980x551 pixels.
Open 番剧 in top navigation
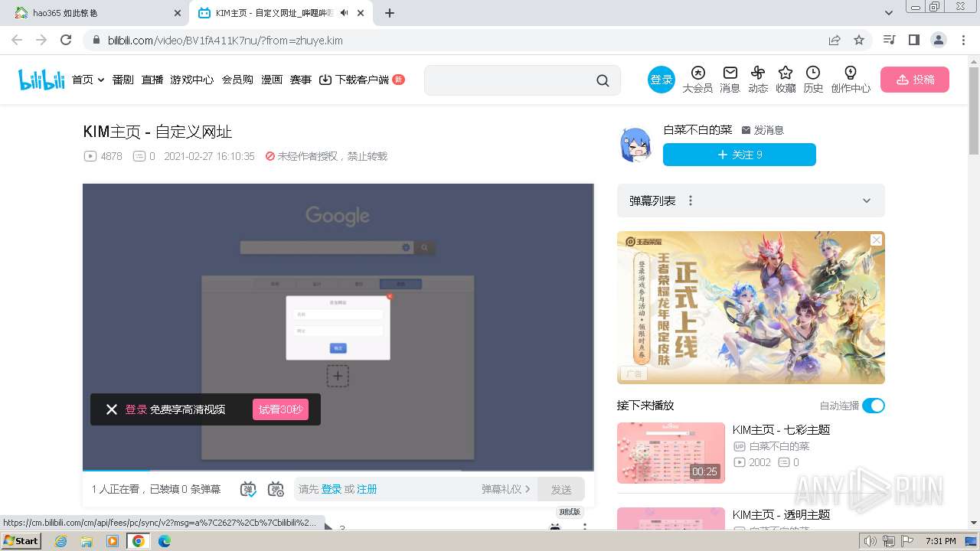(x=123, y=80)
